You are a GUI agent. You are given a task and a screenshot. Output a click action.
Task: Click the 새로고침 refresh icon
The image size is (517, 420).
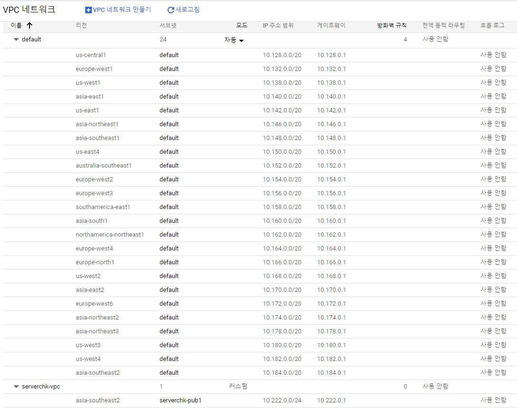(171, 10)
